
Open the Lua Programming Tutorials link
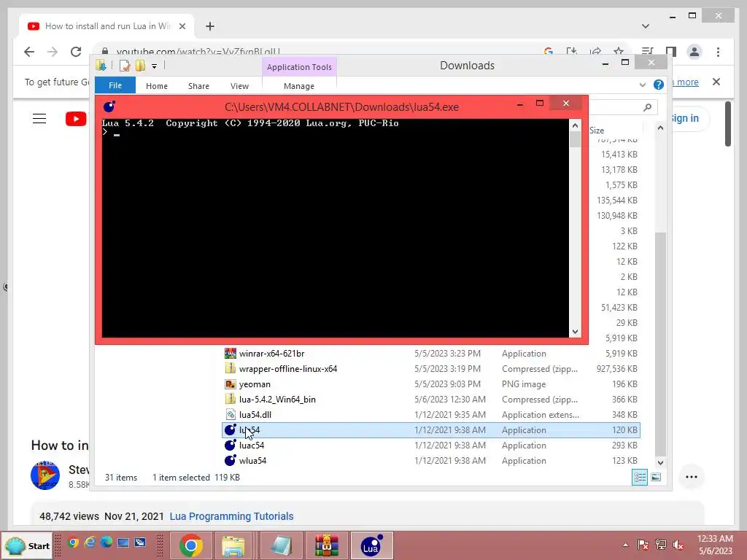[231, 516]
